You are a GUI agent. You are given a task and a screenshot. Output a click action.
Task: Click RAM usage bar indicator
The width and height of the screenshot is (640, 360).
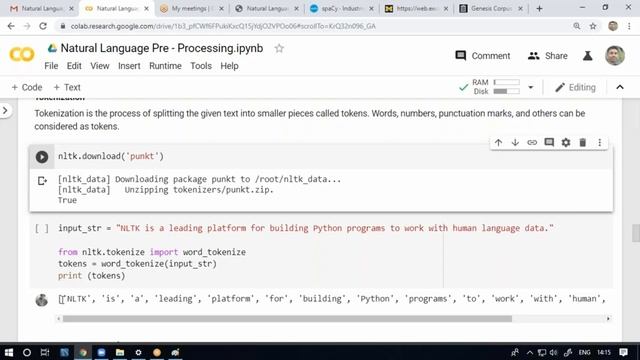(x=507, y=82)
